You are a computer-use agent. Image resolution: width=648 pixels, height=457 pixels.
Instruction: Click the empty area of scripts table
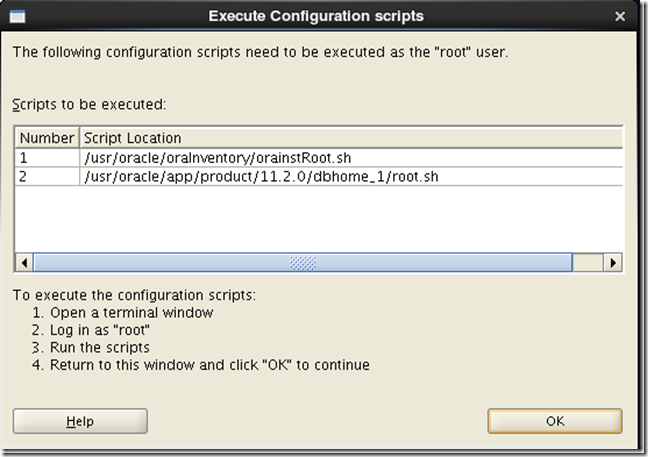tap(318, 219)
